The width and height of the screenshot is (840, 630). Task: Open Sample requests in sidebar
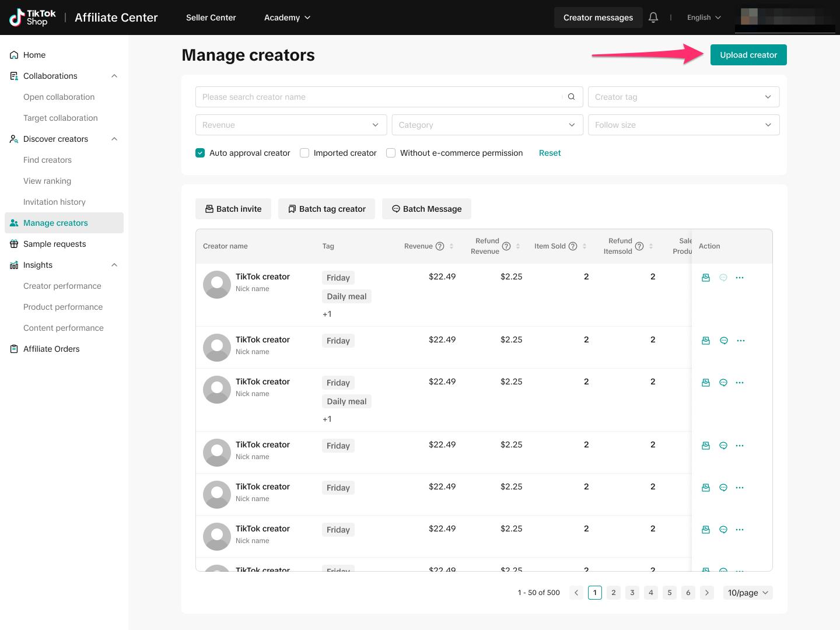[55, 244]
